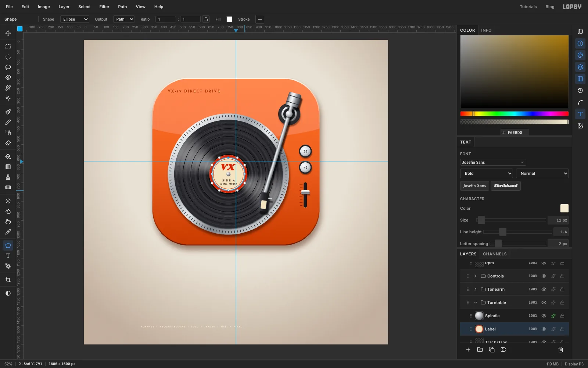This screenshot has height=368, width=588.
Task: Select the Eraser tool
Action: (x=8, y=143)
